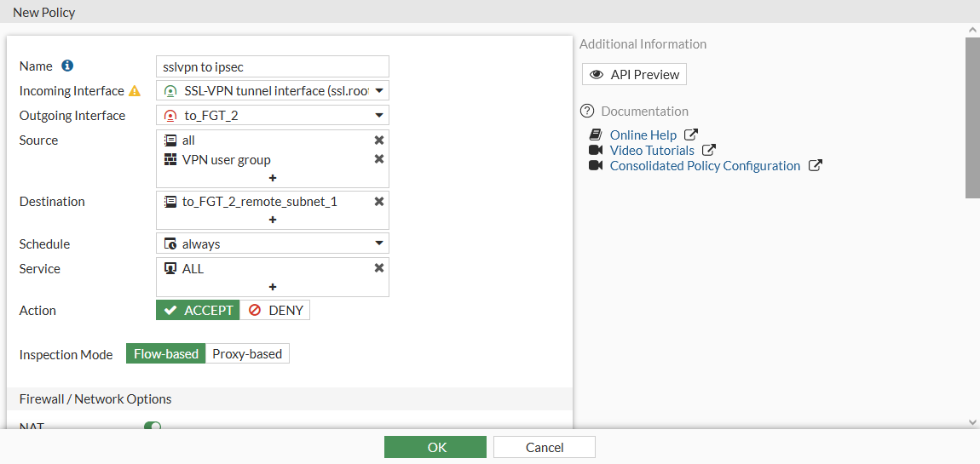
Task: Remove ALL service entry
Action: point(379,268)
